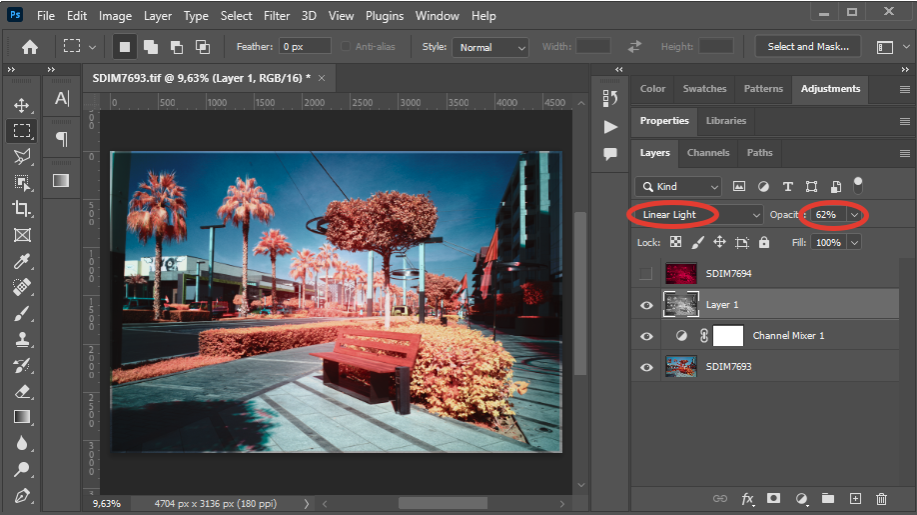Viewport: 917px width, 515px height.
Task: Add layer style with fx icon
Action: tap(747, 498)
